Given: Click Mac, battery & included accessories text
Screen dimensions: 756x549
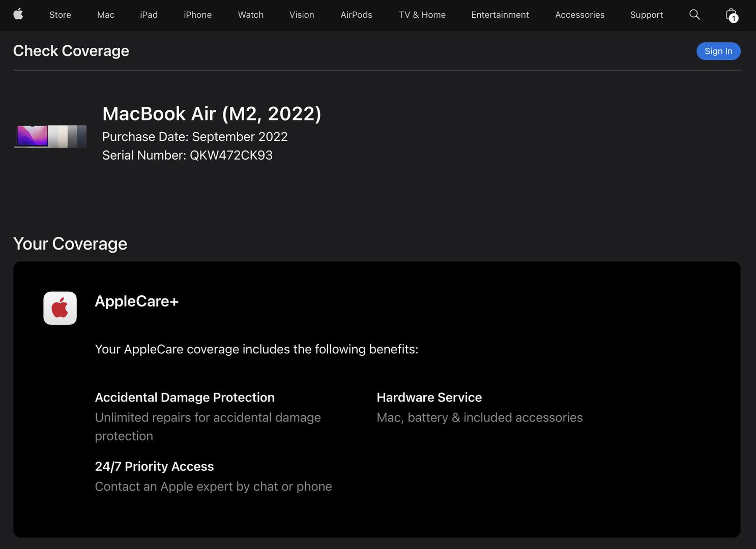Looking at the screenshot, I should [x=480, y=417].
